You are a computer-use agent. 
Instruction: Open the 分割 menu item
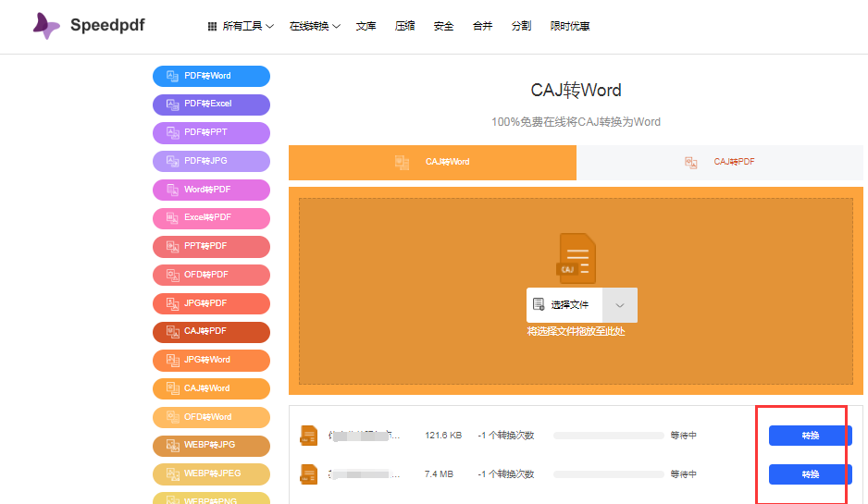tap(521, 26)
